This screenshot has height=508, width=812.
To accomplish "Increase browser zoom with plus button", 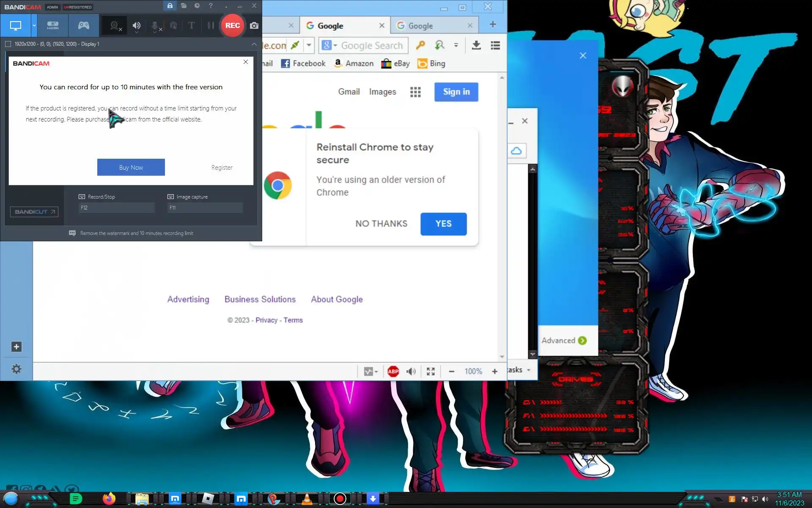I will click(494, 371).
